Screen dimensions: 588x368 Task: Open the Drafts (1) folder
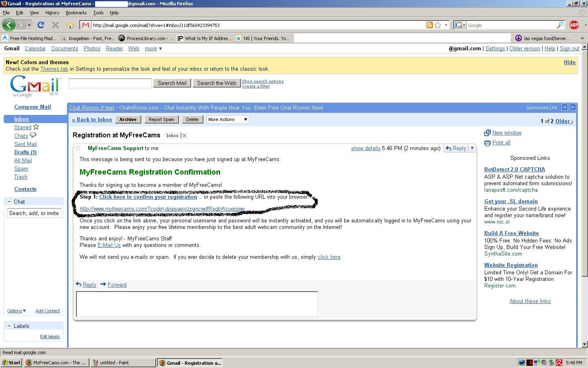click(25, 152)
